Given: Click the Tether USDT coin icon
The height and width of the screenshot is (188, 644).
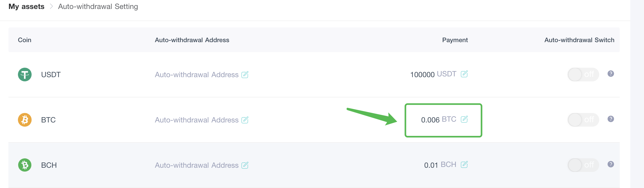Looking at the screenshot, I should (x=25, y=75).
